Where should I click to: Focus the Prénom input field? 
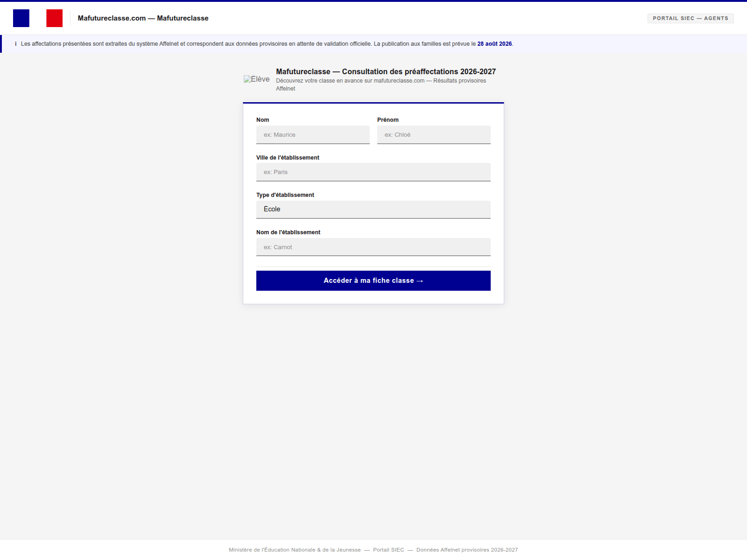[434, 135]
